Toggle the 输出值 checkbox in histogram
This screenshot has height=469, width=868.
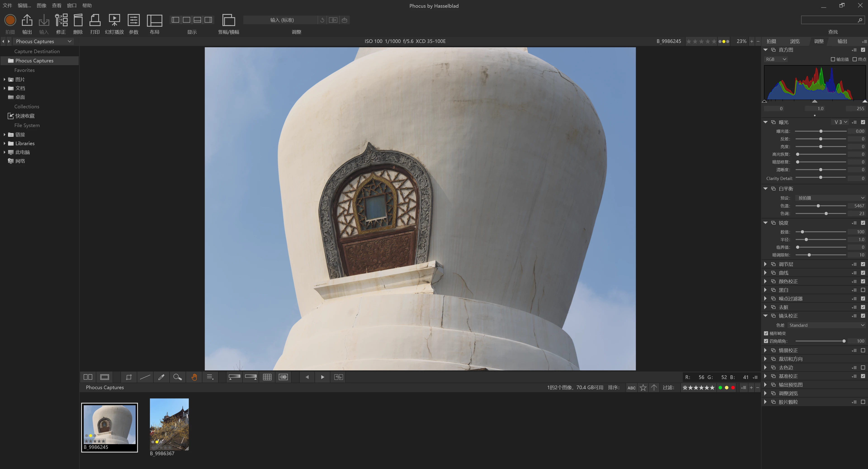[833, 59]
